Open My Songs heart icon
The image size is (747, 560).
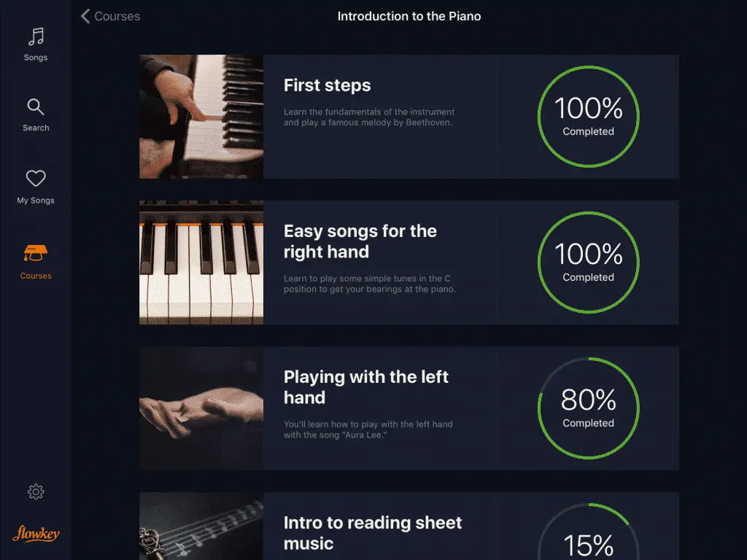36,179
